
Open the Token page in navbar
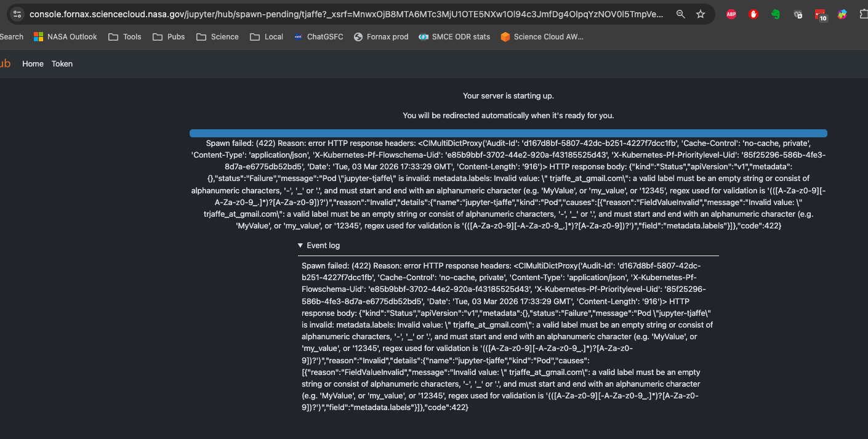point(62,63)
